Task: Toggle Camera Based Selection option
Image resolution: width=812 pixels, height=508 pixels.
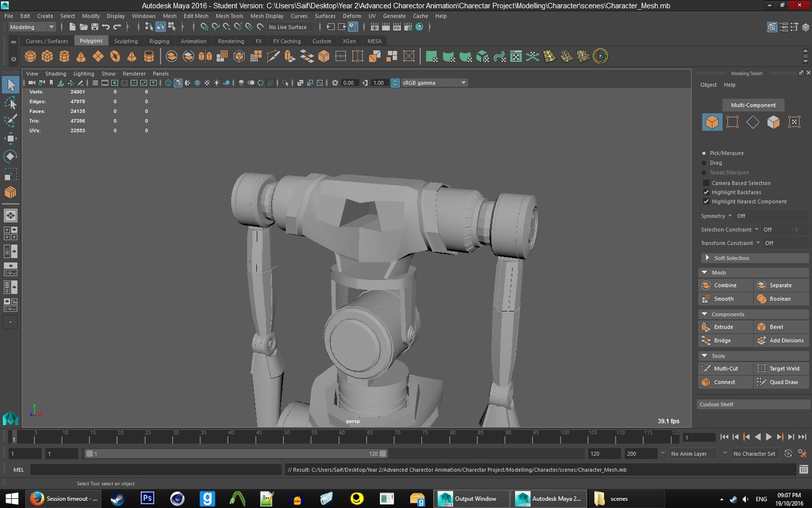Action: tap(706, 183)
